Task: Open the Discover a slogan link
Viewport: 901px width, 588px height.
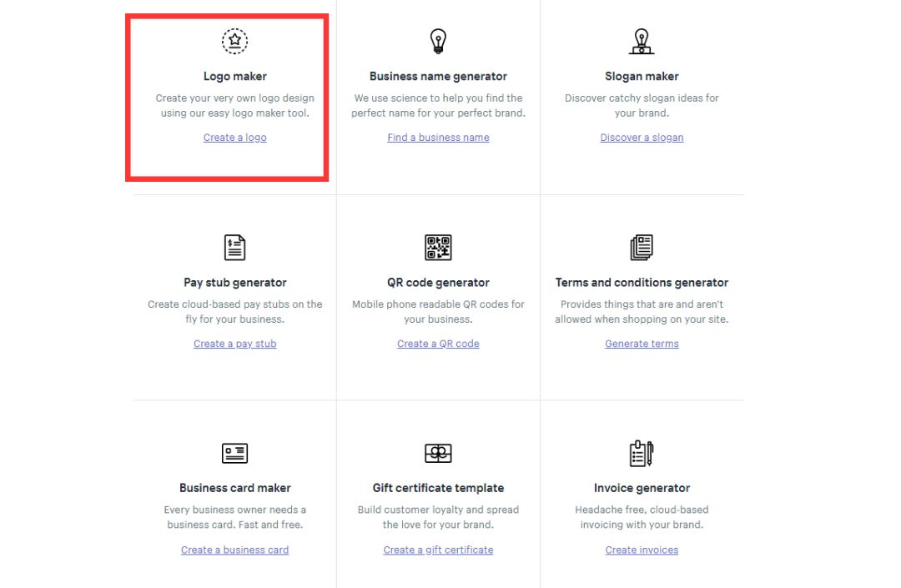Action: coord(642,137)
